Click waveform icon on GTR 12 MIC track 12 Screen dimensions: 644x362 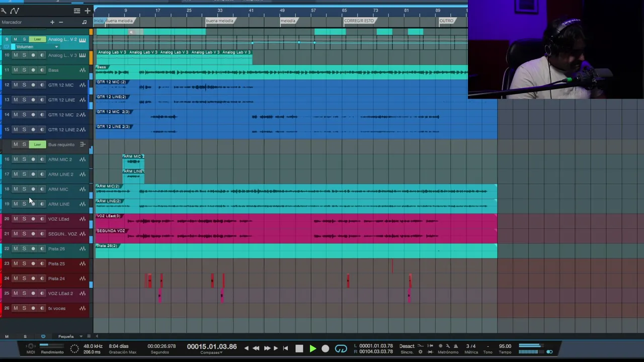[83, 85]
